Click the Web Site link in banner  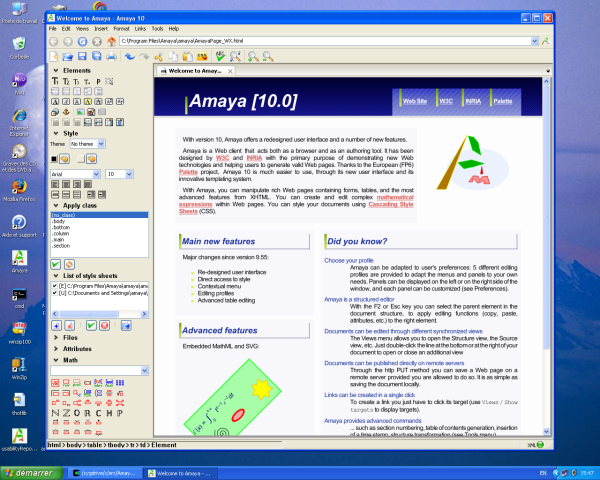[x=415, y=102]
